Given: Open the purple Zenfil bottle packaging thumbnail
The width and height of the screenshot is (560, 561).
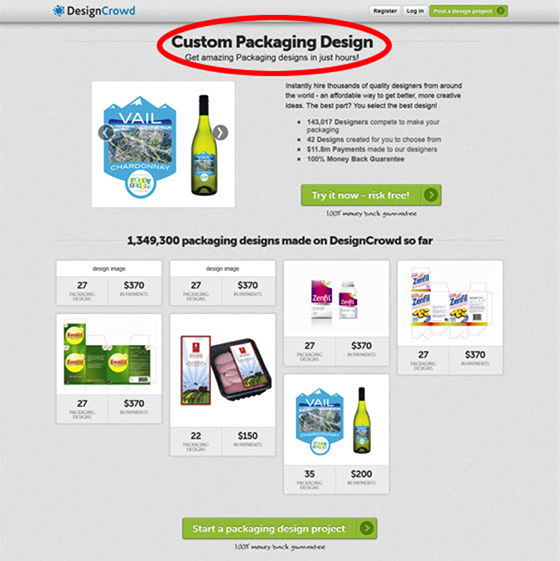Looking at the screenshot, I should 336,299.
